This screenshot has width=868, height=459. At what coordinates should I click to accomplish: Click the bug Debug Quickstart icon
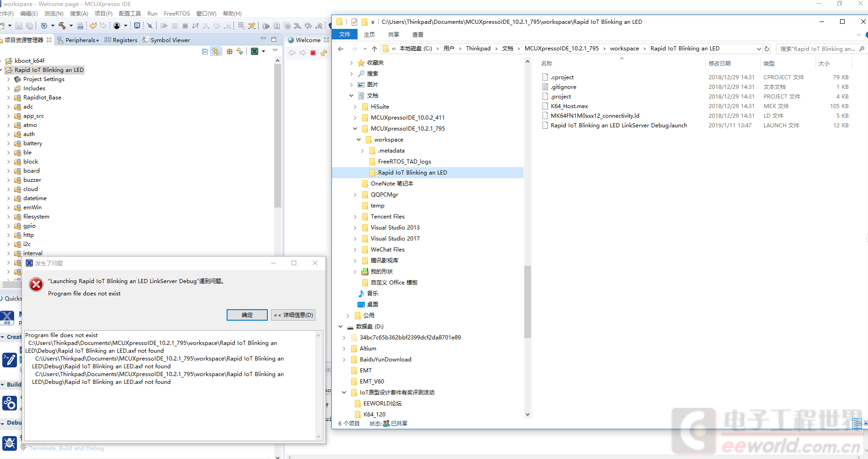[x=10, y=443]
